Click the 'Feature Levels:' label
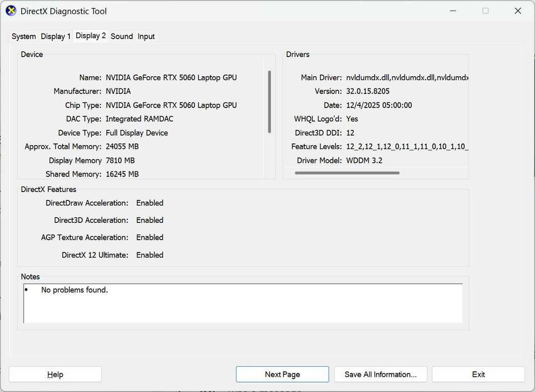 pyautogui.click(x=317, y=146)
